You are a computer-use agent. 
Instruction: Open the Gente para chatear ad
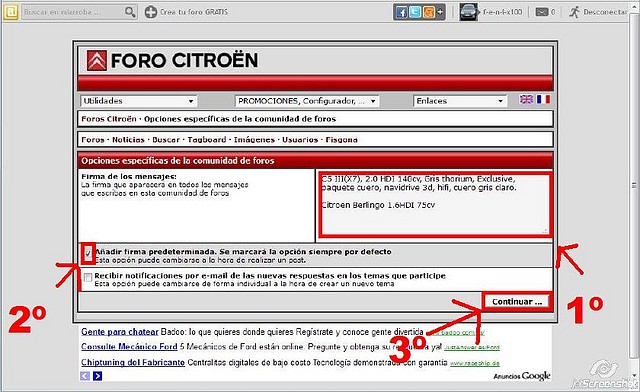(120, 332)
